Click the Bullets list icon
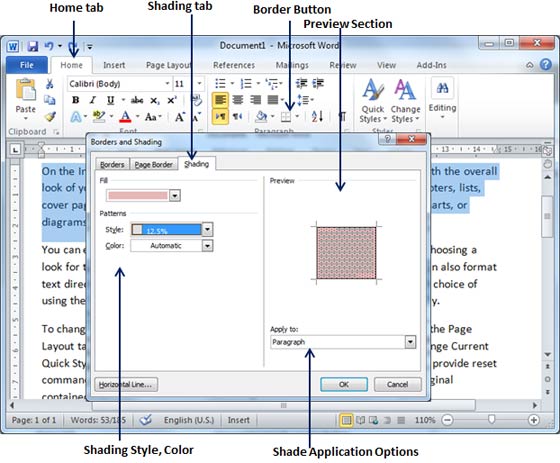The width and height of the screenshot is (560, 463). point(220,84)
